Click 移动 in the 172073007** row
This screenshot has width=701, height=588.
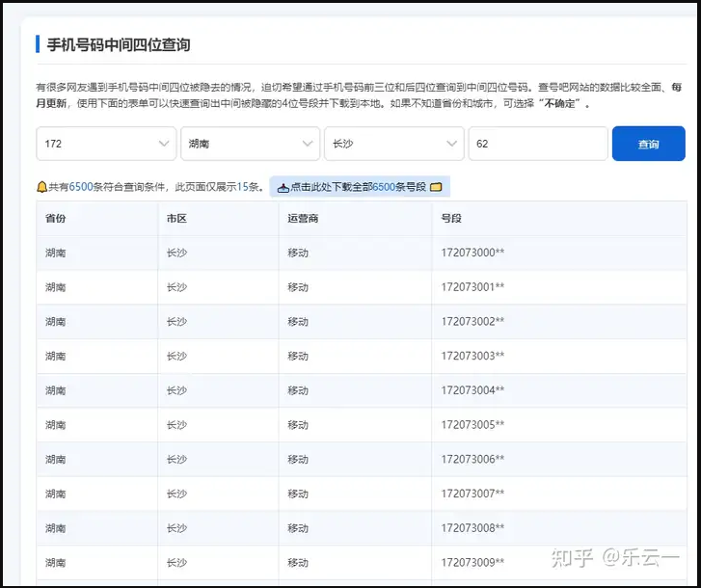298,494
